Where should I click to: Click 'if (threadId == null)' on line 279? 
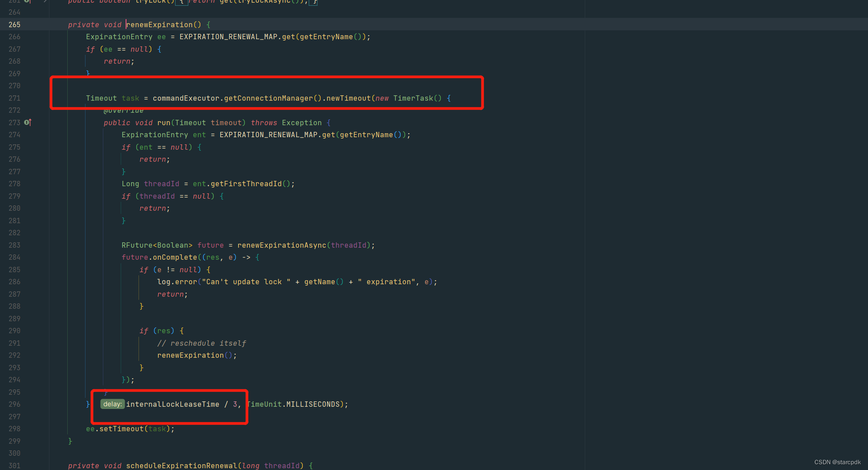point(168,196)
